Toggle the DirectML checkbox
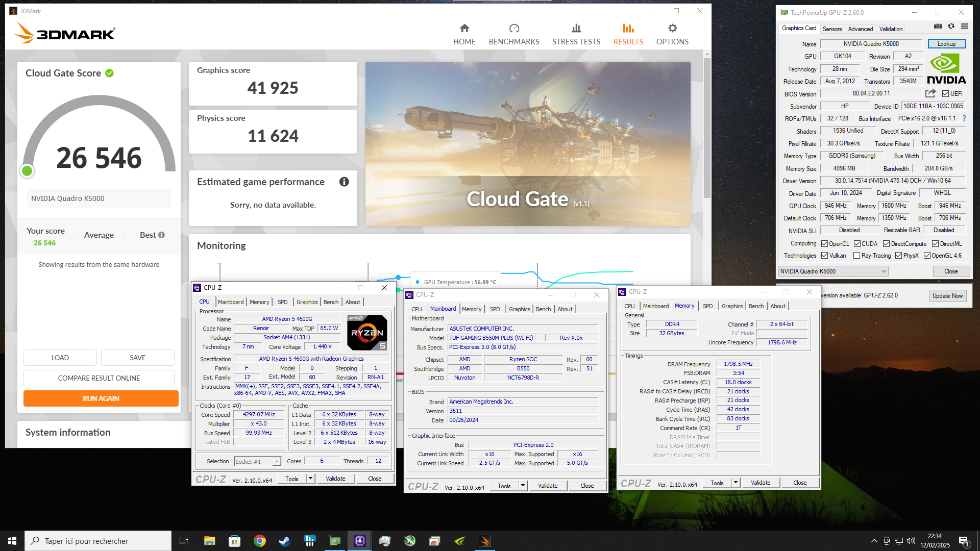This screenshot has width=980, height=551. click(x=935, y=244)
